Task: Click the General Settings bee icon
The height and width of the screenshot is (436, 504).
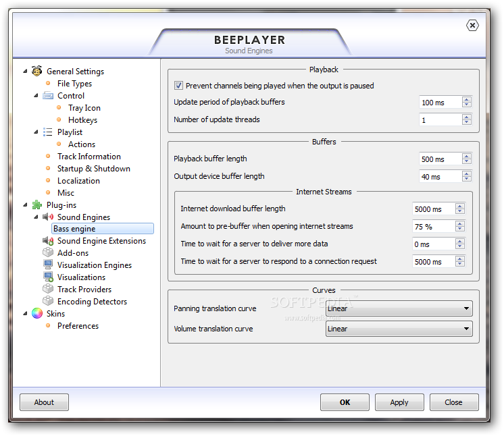Action: (37, 71)
